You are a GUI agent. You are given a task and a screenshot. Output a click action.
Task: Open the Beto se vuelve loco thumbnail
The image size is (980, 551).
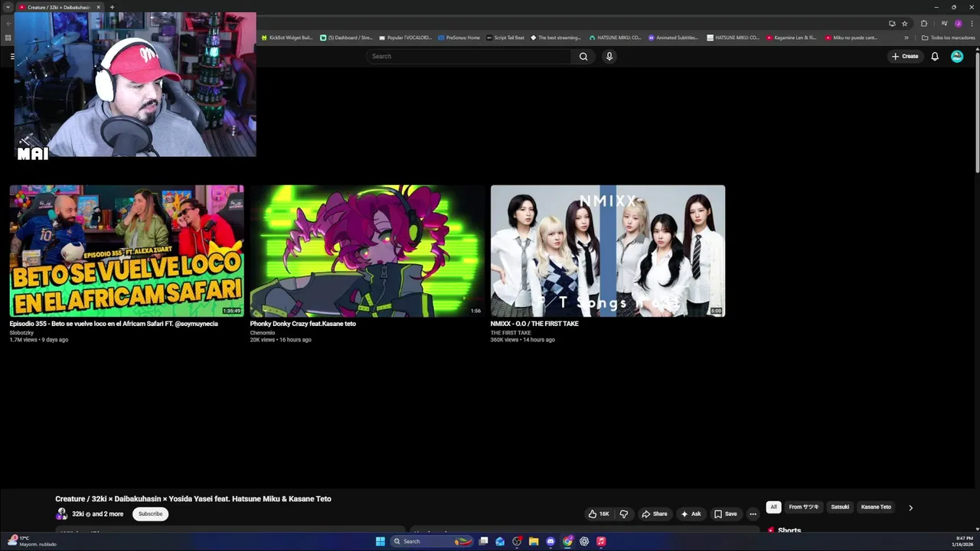126,251
